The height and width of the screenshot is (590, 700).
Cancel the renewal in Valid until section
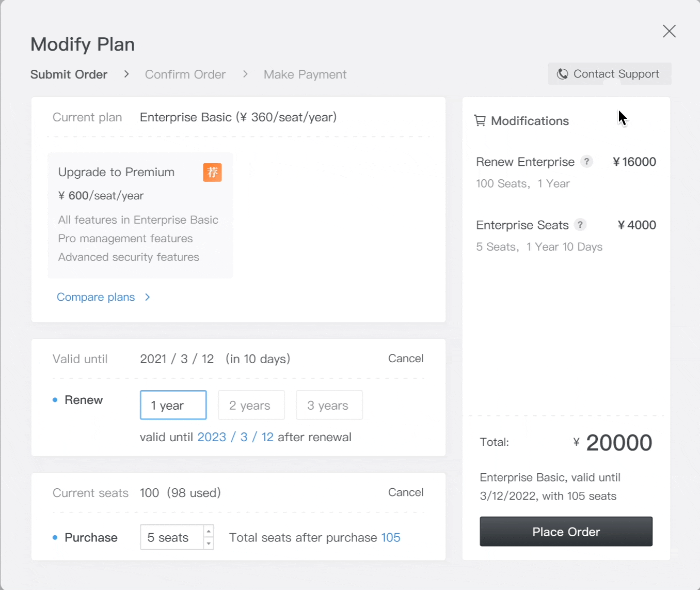(406, 359)
